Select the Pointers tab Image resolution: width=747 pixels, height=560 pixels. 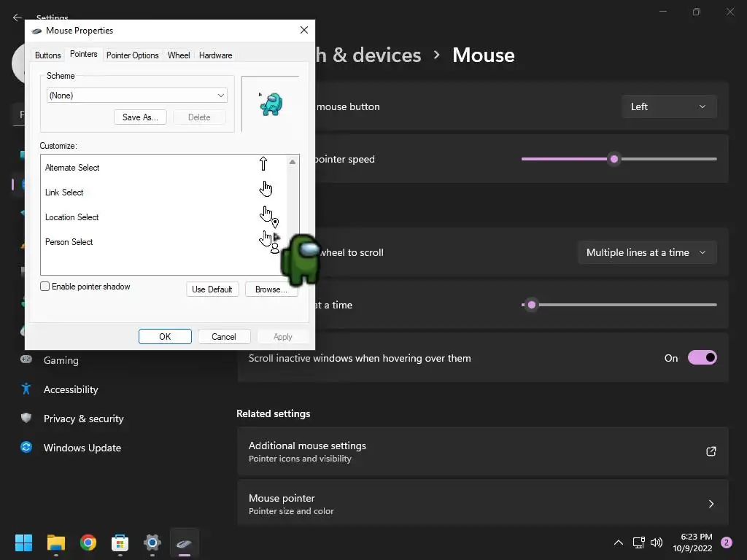[83, 54]
